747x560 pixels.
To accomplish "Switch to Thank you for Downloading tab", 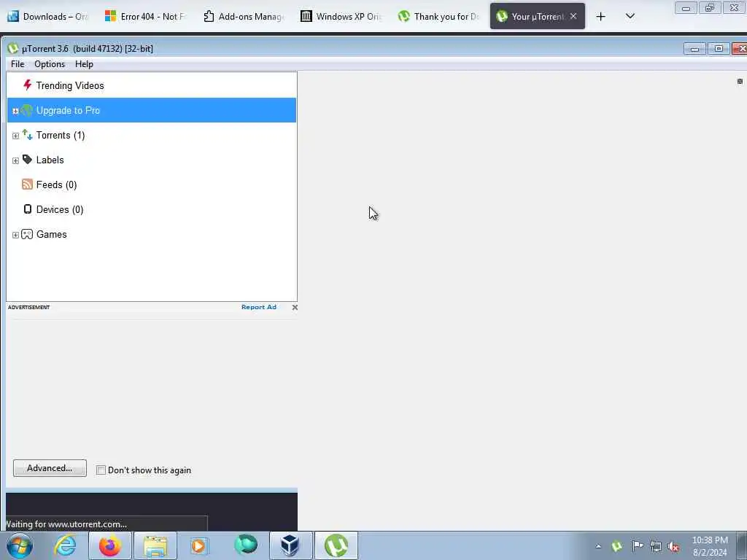I will 438,16.
